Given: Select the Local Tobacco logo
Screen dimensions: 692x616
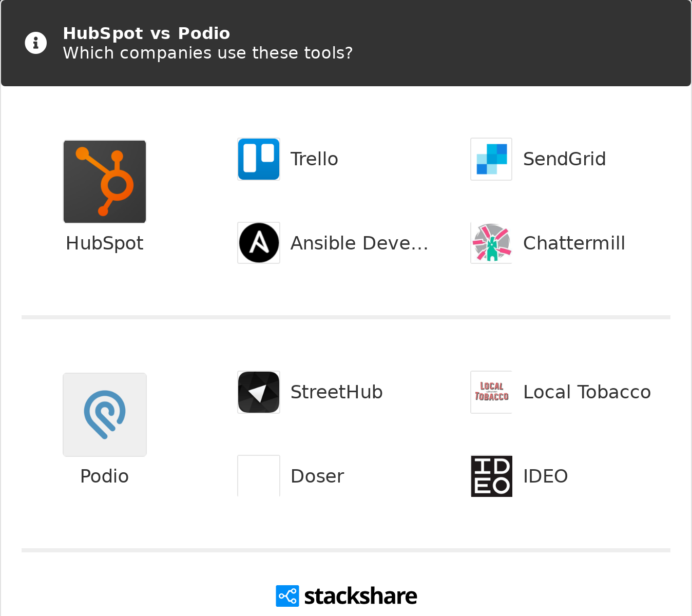Looking at the screenshot, I should tap(491, 392).
